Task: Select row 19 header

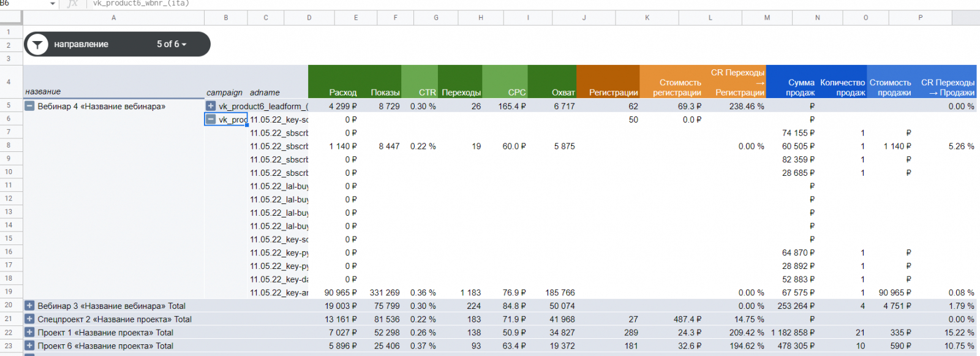Action: pyautogui.click(x=9, y=292)
